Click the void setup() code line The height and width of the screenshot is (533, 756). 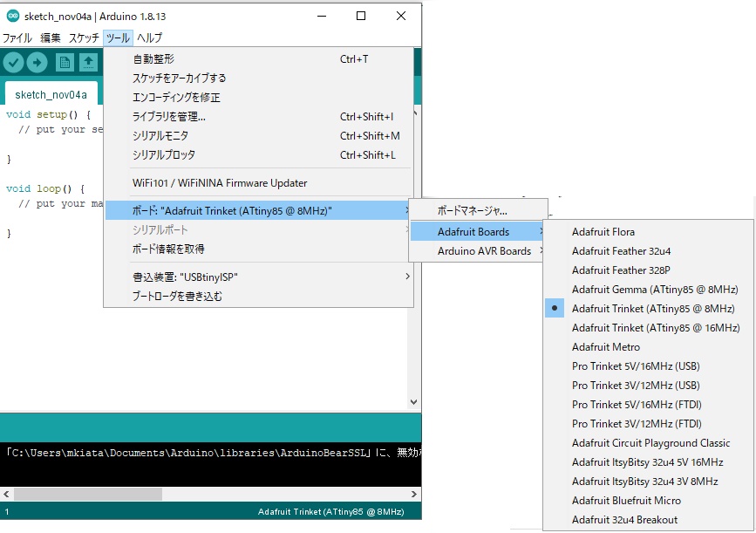[x=48, y=115]
